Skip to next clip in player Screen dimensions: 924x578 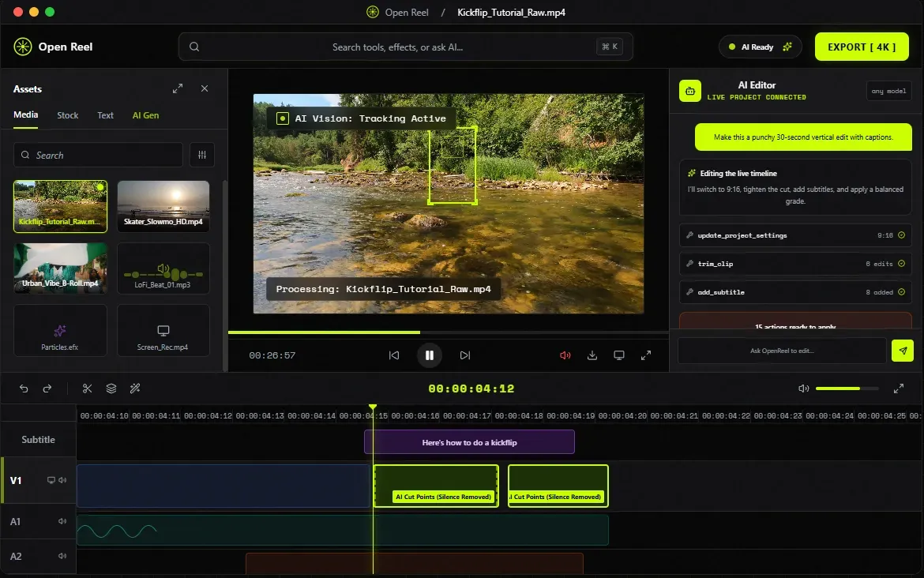coord(465,355)
